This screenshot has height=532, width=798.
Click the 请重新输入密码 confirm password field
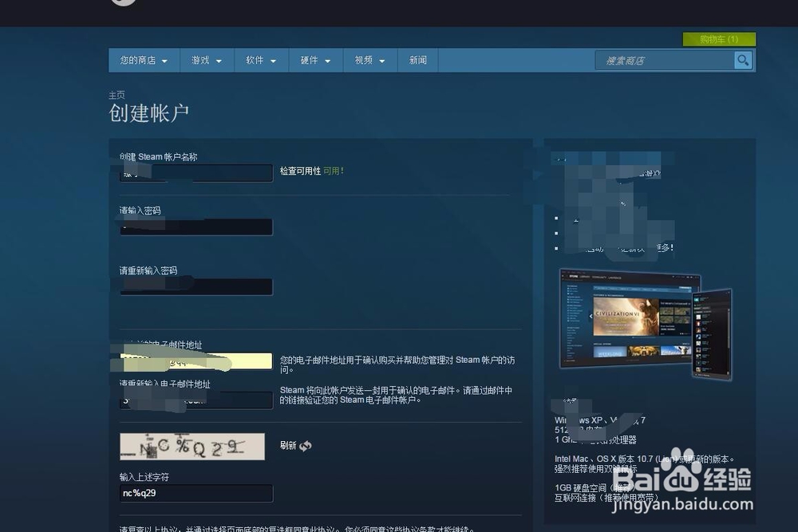(x=196, y=287)
